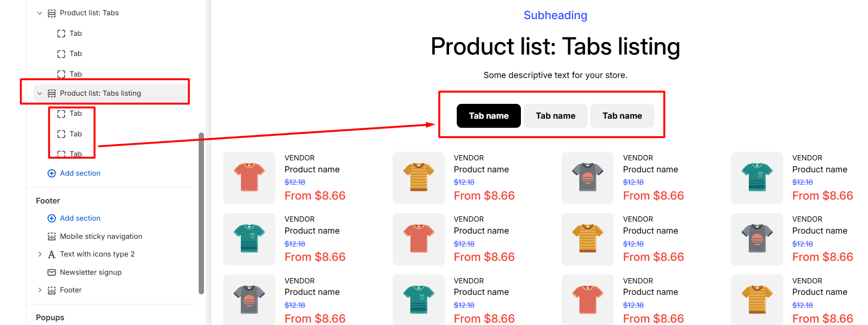Click the plus icon in Footer Add section

point(52,218)
